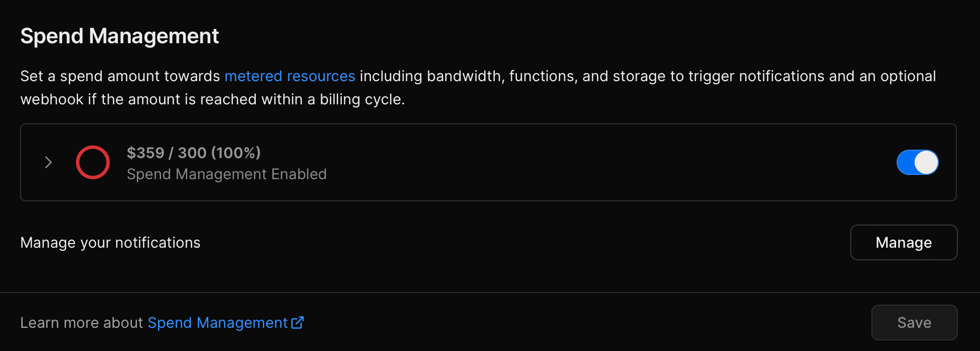
Task: Click Learn more about text in footer
Action: 82,323
